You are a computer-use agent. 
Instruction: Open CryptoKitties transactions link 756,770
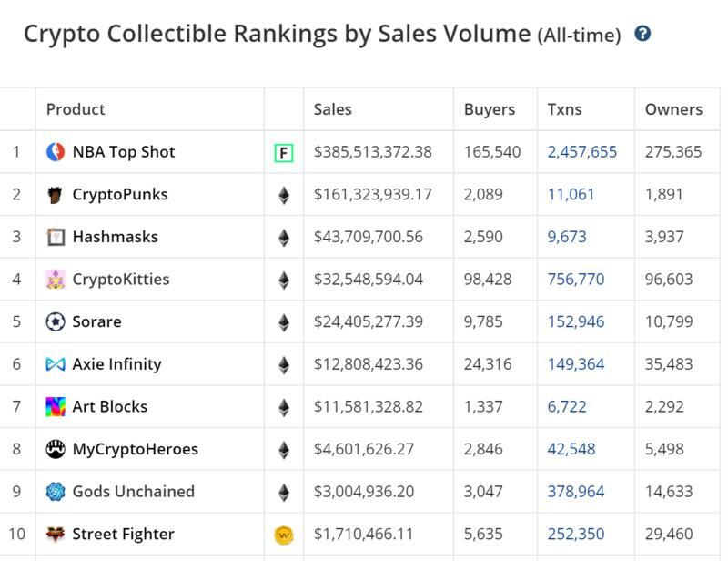[576, 280]
